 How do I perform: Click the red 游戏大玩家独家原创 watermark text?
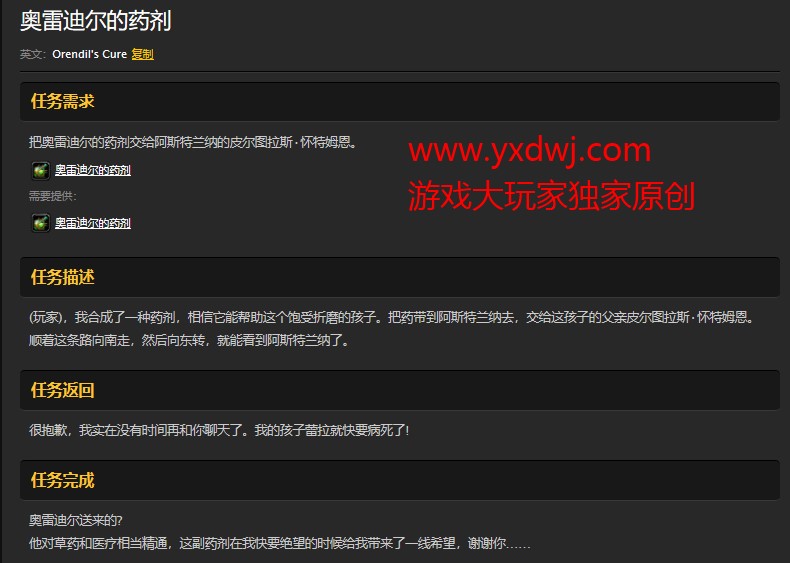(550, 195)
